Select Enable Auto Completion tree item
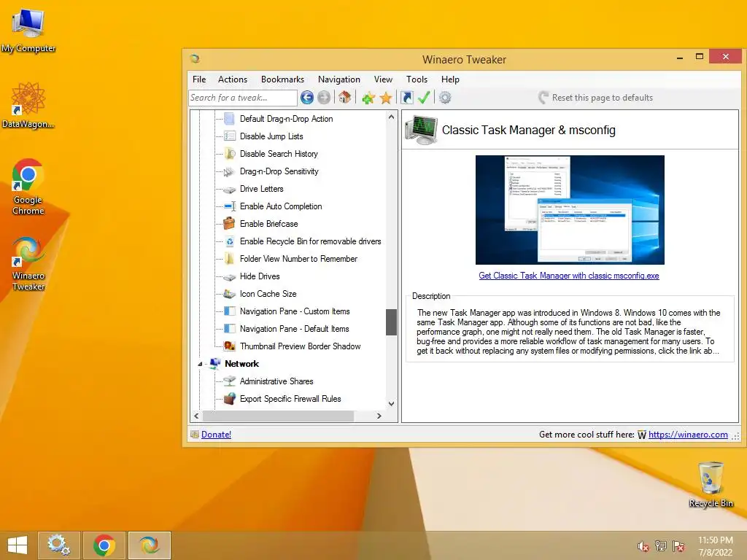747x560 pixels. 281,206
